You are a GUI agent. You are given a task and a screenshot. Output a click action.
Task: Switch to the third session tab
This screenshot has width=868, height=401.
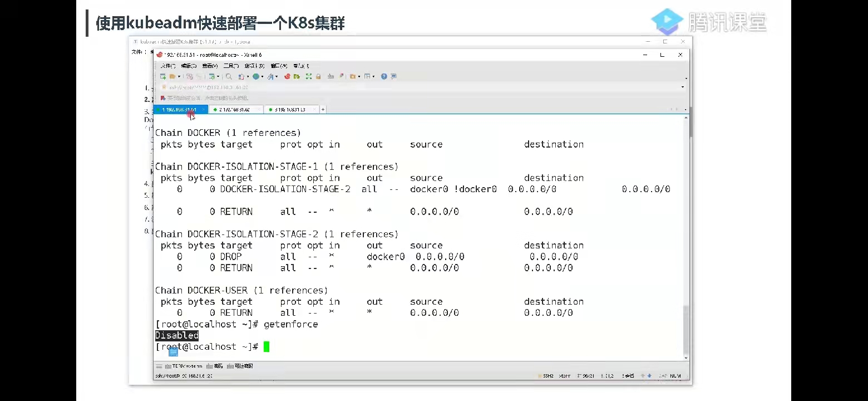[292, 110]
